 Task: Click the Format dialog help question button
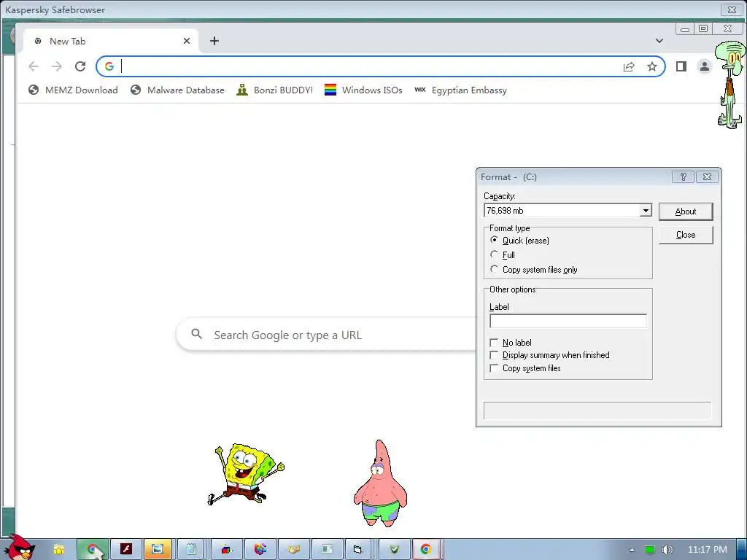click(683, 176)
